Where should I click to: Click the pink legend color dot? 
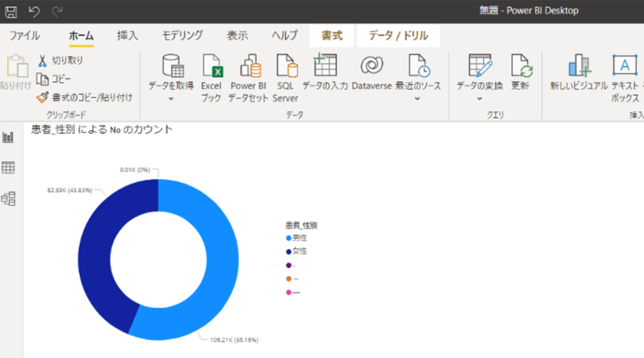pyautogui.click(x=289, y=292)
